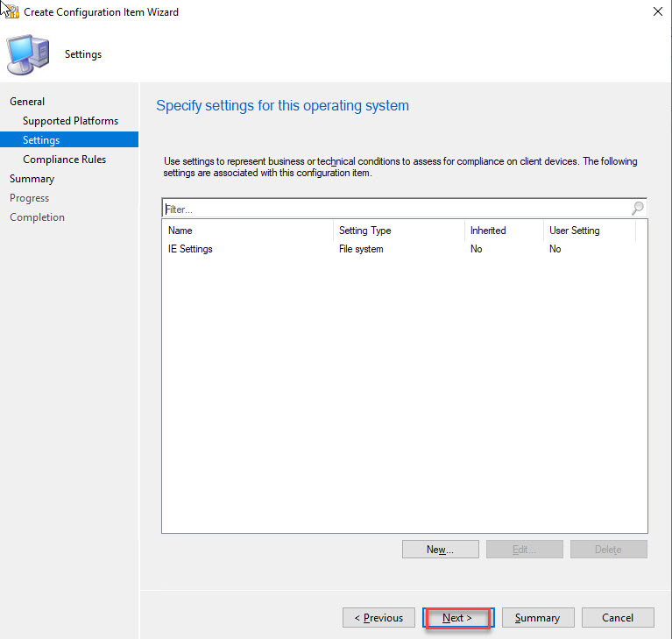Go to Supported Platforms step
Viewport: 672px width, 639px height.
coord(70,121)
